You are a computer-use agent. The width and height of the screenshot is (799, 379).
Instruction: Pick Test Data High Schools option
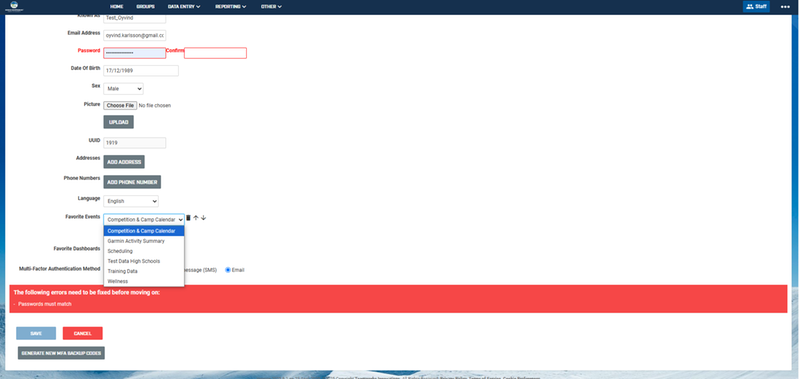144,261
